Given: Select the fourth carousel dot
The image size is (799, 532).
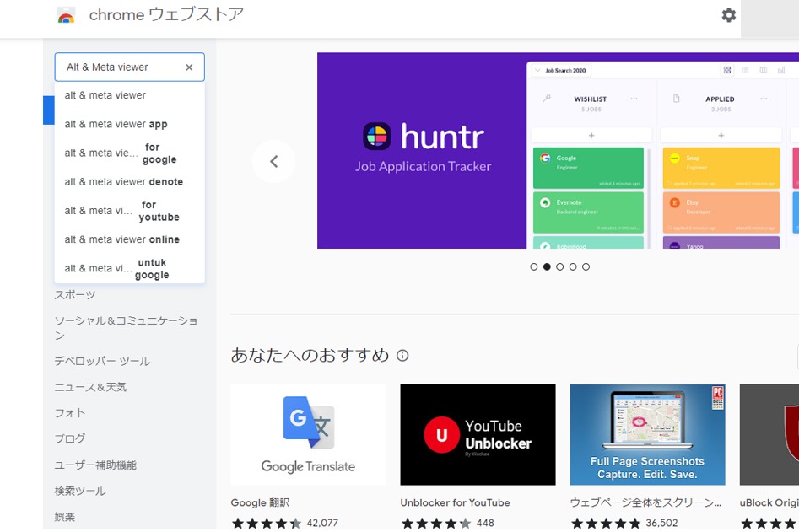Looking at the screenshot, I should (573, 266).
